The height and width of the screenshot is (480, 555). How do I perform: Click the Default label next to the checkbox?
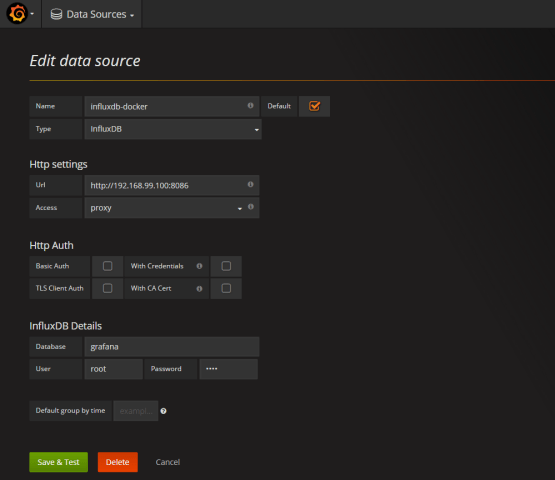[279, 106]
